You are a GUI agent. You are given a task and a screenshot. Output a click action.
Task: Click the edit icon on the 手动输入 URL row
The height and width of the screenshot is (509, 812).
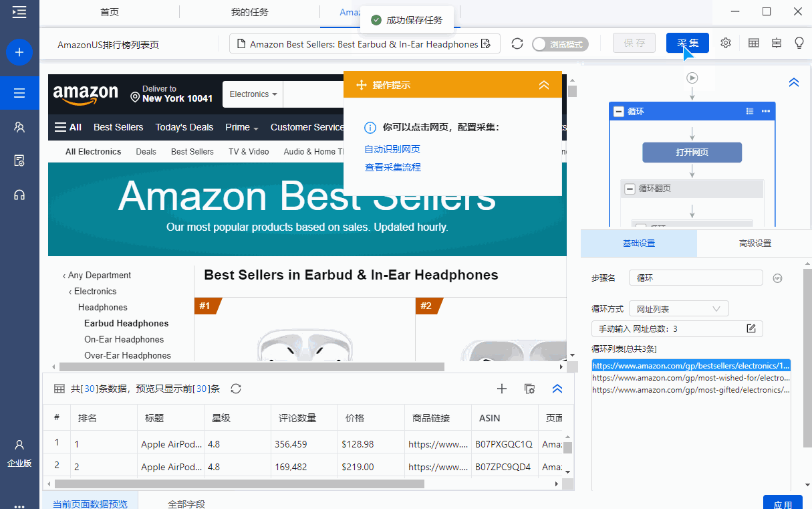click(751, 328)
